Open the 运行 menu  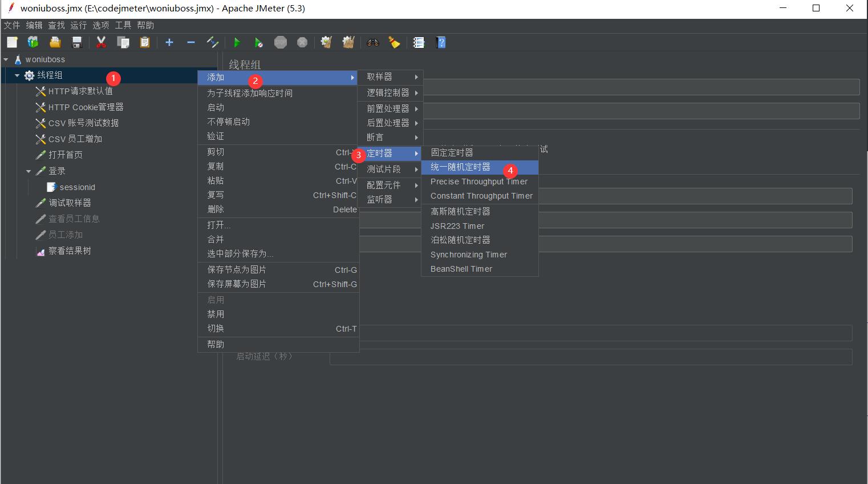point(79,25)
